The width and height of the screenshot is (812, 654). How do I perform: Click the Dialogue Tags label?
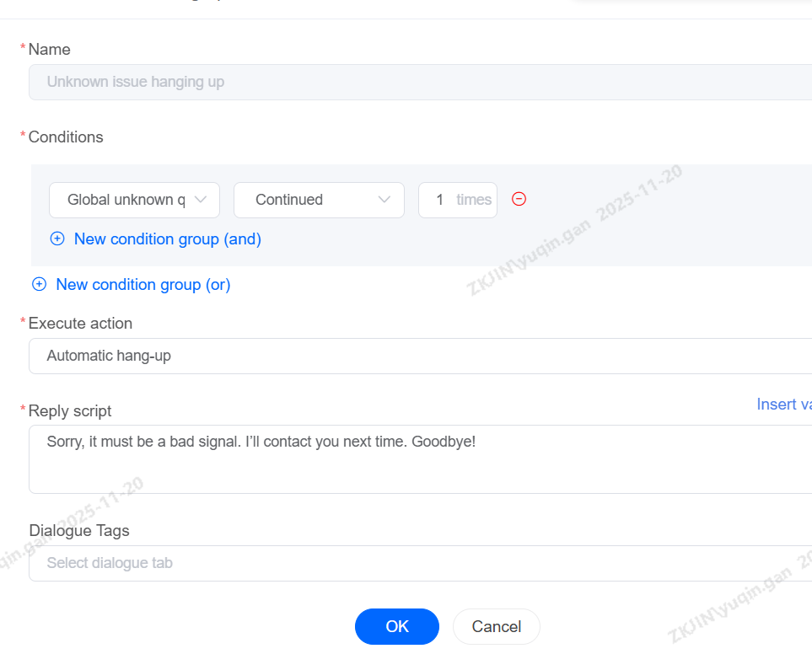click(x=79, y=531)
